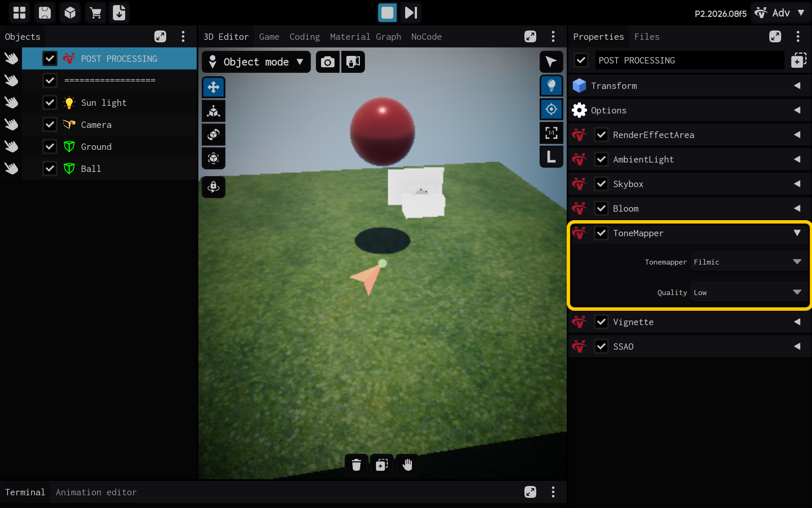The height and width of the screenshot is (508, 812).
Task: Switch to the Game tab
Action: pos(269,37)
